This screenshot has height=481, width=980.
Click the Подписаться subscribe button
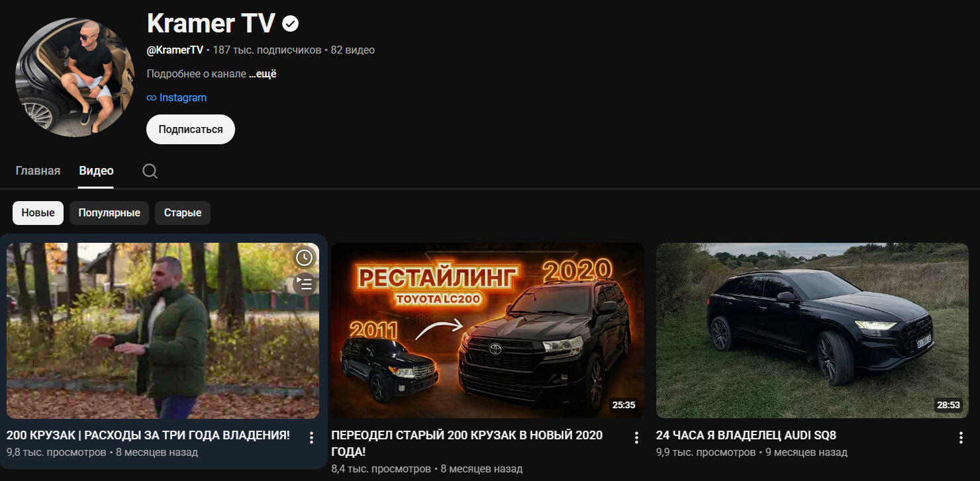tap(191, 129)
